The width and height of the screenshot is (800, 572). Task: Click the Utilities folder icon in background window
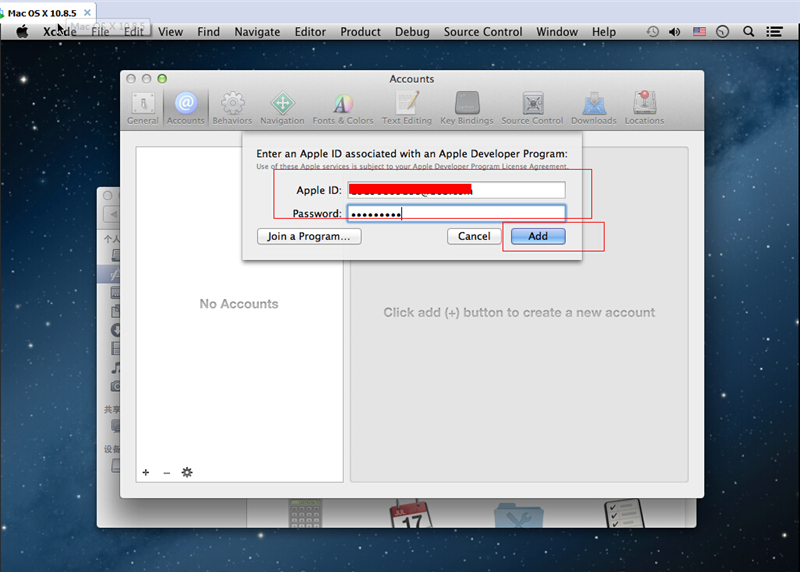point(519,515)
